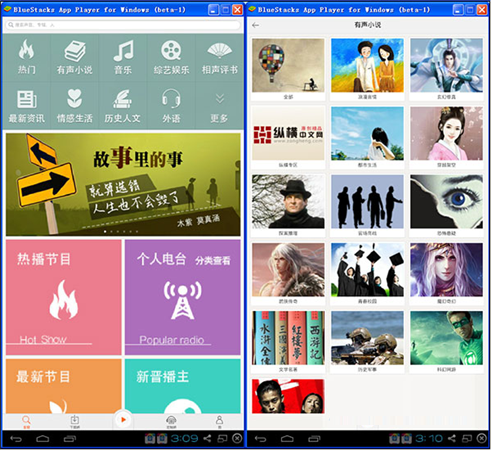Select the downloads tab in bottom bar
Image resolution: width=491 pixels, height=450 pixels.
[x=75, y=422]
